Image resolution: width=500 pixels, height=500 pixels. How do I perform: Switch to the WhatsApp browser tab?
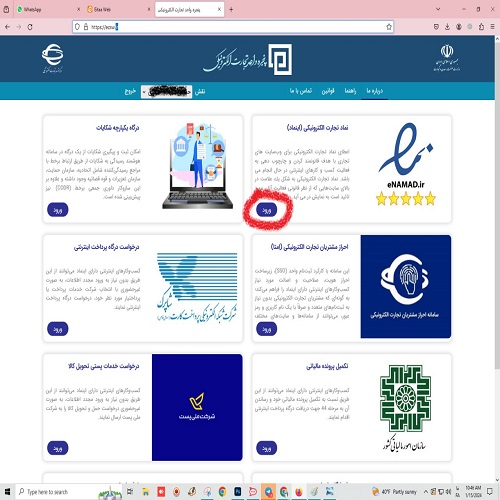click(x=48, y=10)
